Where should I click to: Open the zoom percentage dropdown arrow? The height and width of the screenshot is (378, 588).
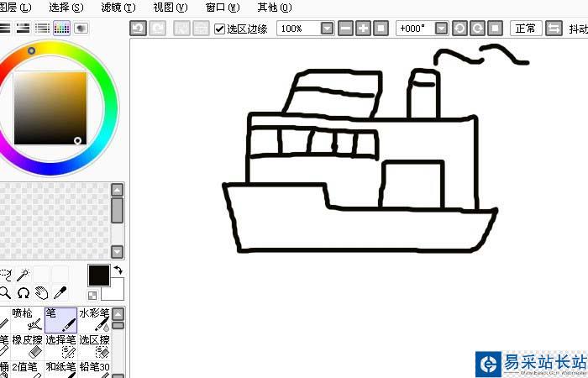(x=328, y=29)
